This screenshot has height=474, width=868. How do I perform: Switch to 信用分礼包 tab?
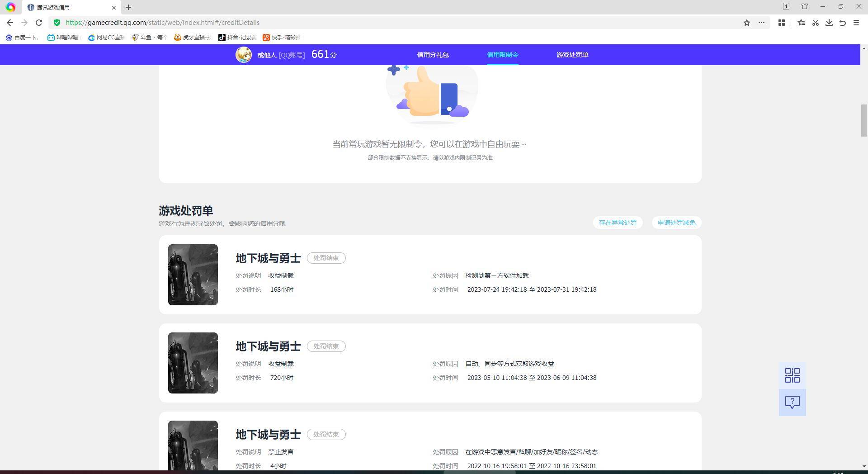(x=433, y=55)
